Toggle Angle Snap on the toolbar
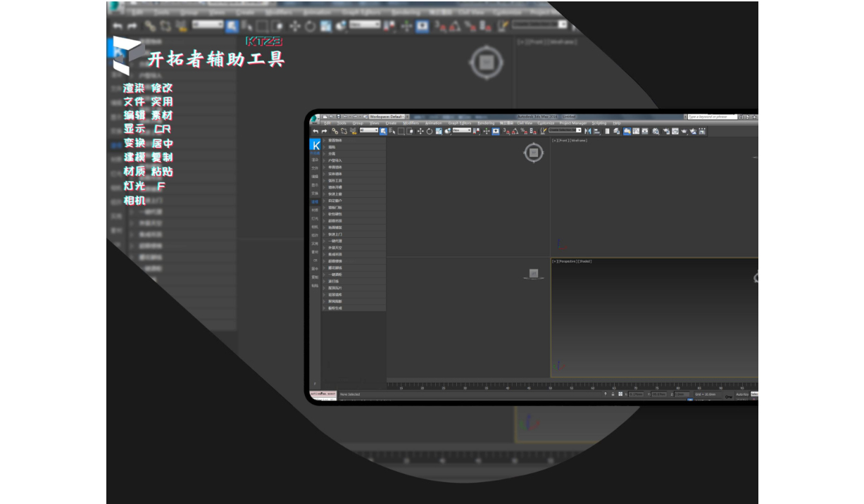This screenshot has width=864, height=504. point(515,131)
